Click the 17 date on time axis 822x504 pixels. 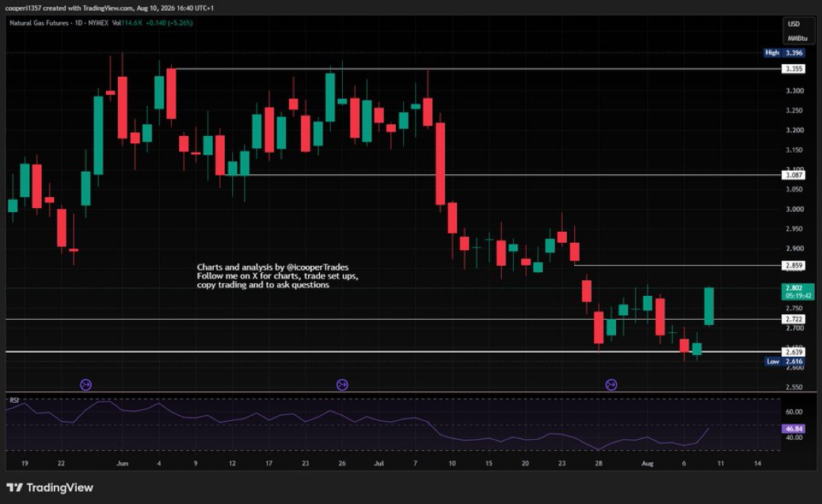pyautogui.click(x=269, y=463)
